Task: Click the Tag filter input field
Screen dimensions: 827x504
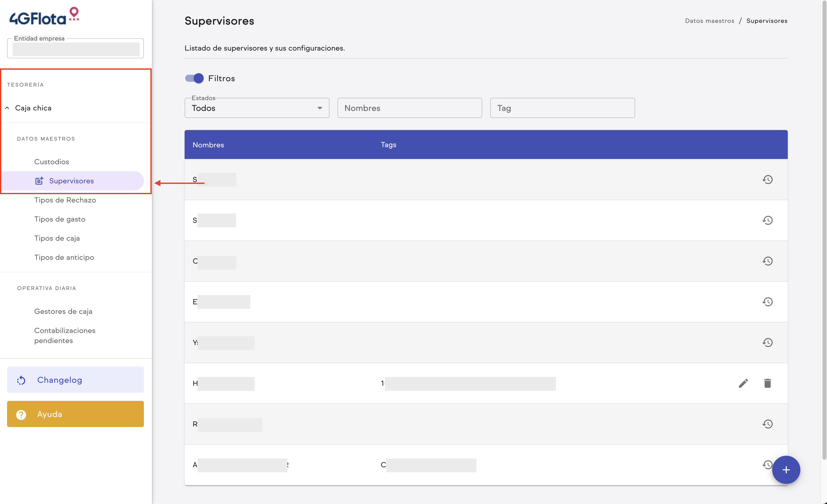Action: 562,108
